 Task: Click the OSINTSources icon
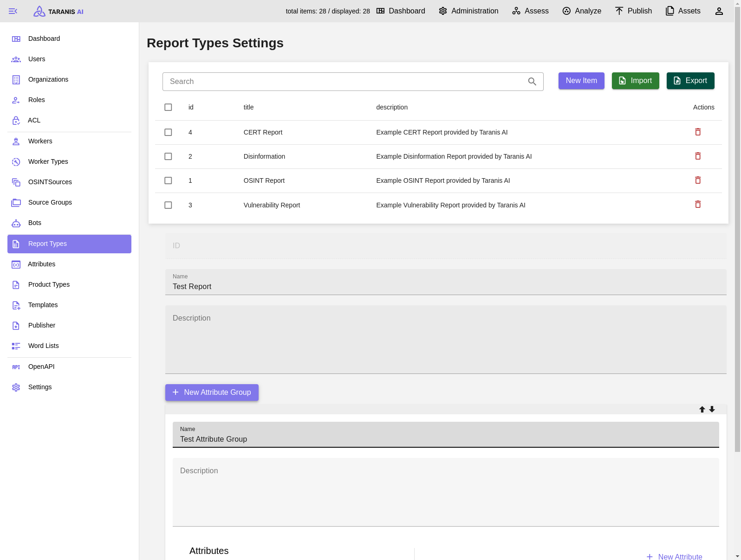click(x=16, y=182)
